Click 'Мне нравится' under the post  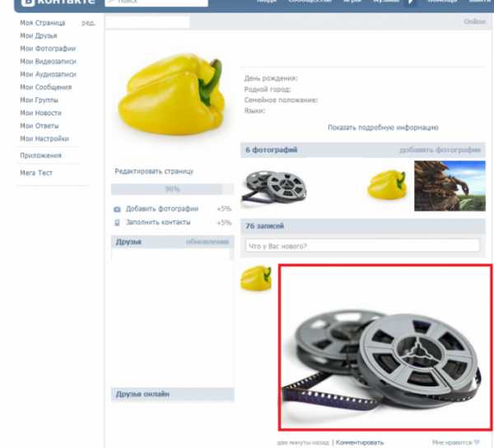456,442
